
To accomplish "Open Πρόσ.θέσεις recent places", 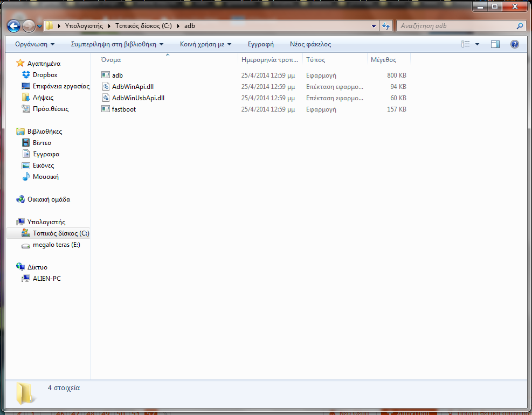I will 51,109.
